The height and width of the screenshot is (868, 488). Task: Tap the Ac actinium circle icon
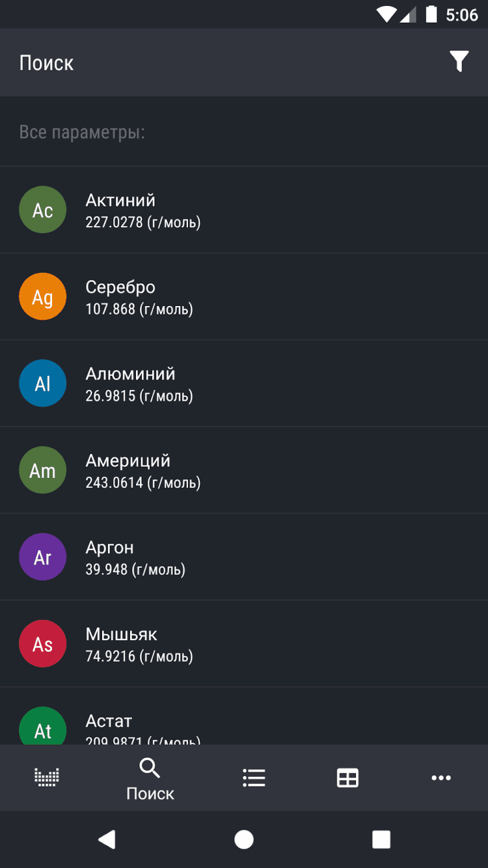click(x=43, y=210)
